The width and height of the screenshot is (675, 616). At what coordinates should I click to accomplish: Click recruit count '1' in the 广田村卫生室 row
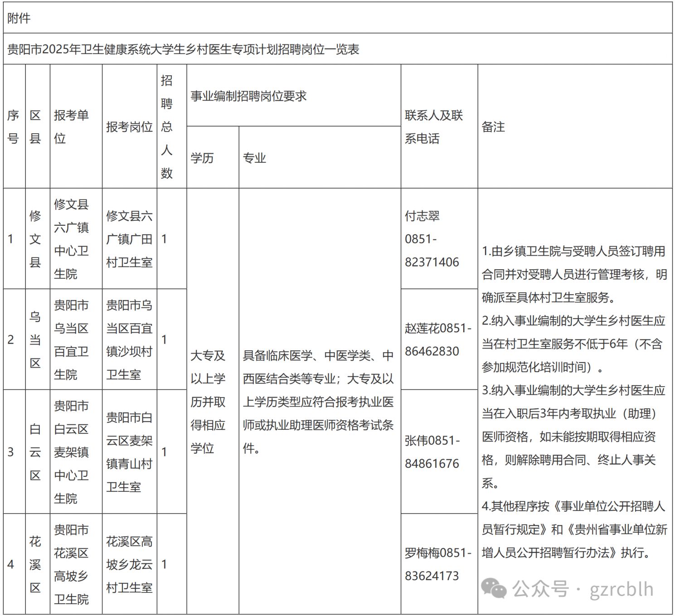click(164, 239)
